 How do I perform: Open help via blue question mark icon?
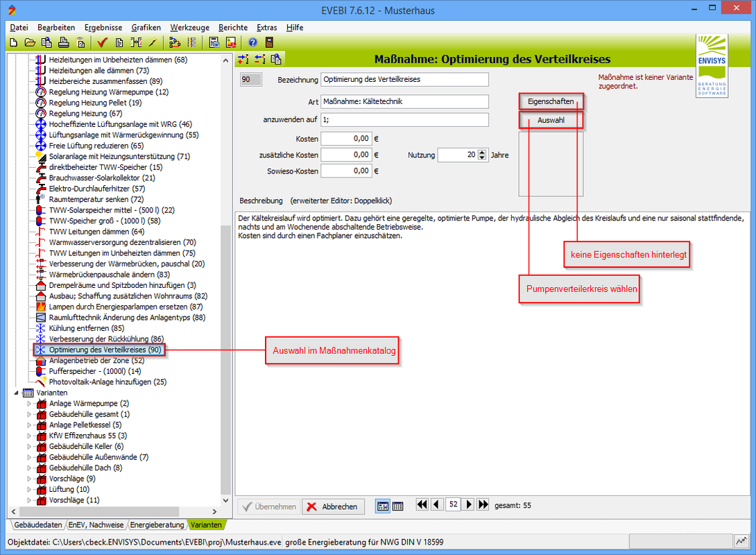click(x=253, y=42)
